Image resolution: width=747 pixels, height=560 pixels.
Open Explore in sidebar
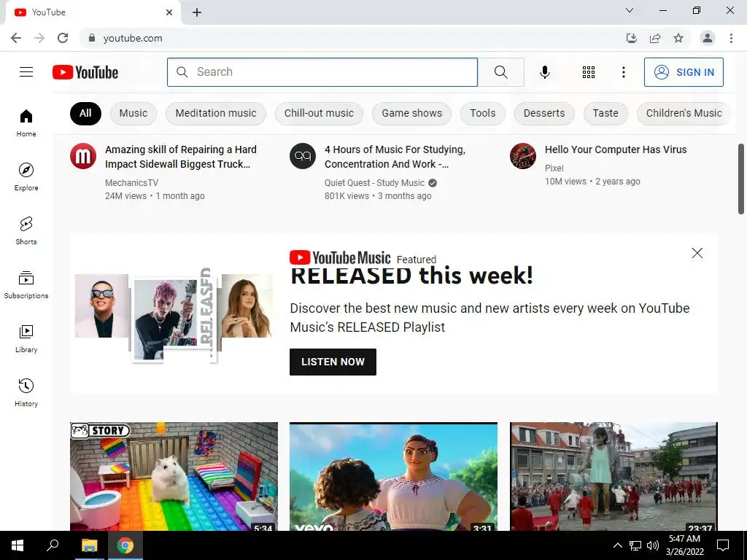click(x=26, y=176)
